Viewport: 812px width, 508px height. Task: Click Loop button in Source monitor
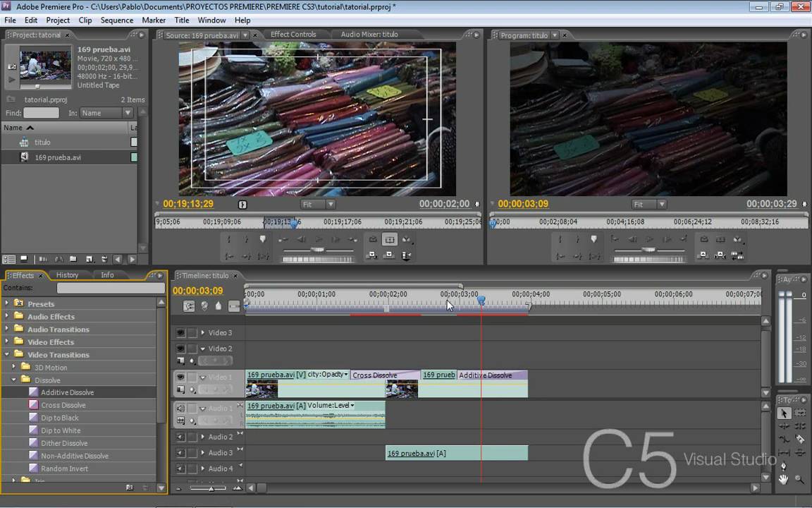coord(373,239)
